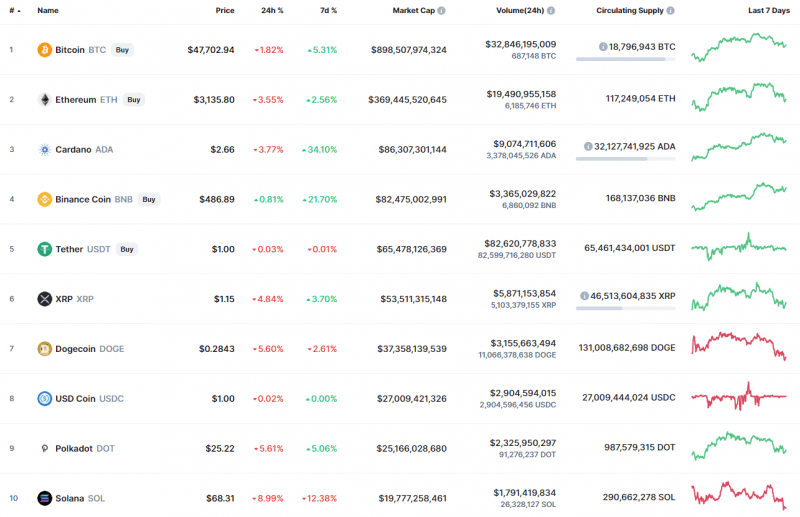Click the Tether logo icon
This screenshot has width=800, height=517.
(x=44, y=249)
